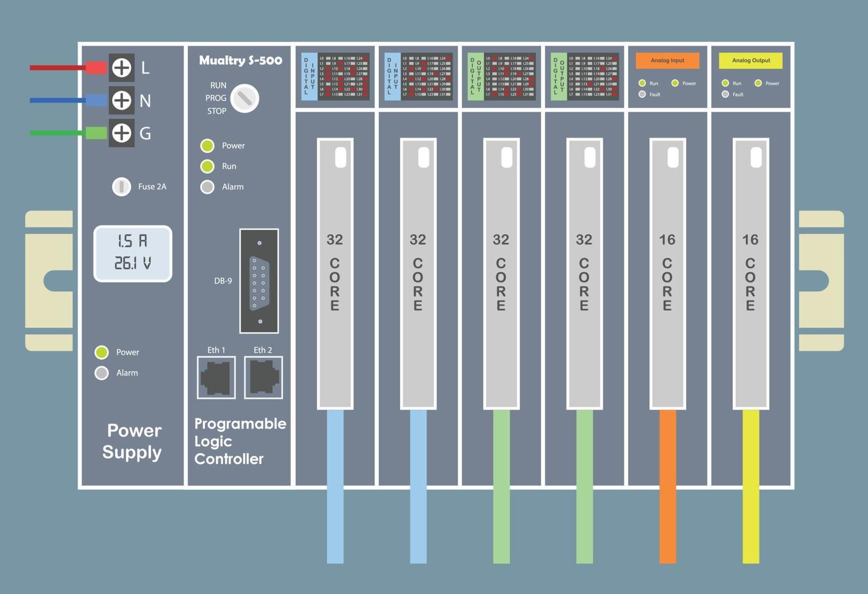
Task: Click the Analog Output module Power indicator
Action: coord(758,83)
